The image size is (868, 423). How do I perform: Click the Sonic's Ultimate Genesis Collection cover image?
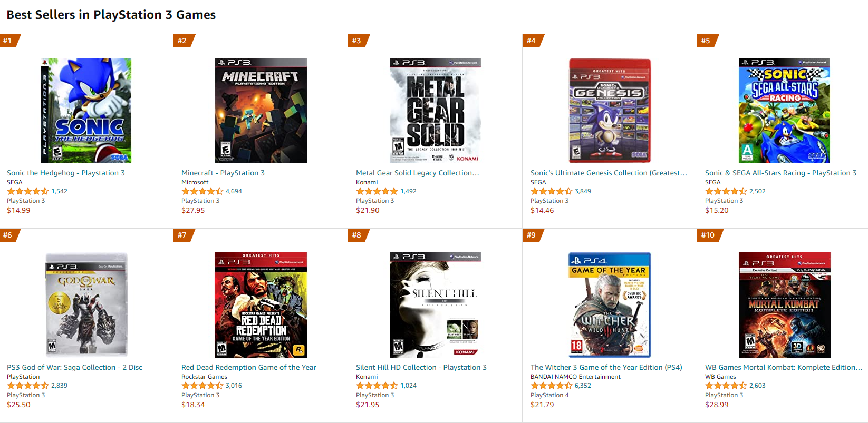[x=609, y=110]
